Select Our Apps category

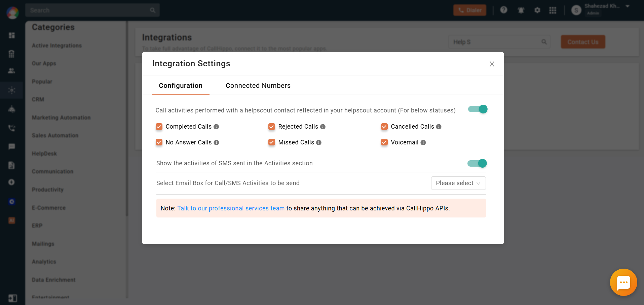(x=44, y=63)
